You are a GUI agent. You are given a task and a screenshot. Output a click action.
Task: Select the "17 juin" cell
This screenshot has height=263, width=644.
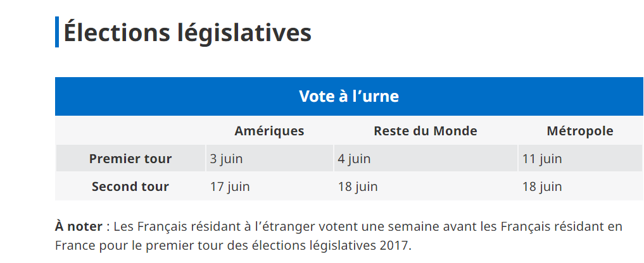230,187
